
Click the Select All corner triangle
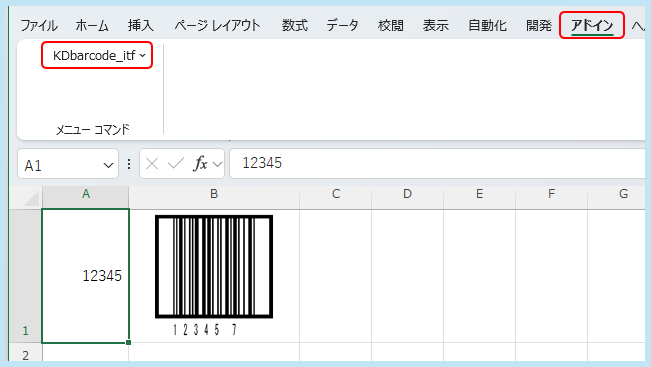click(31, 197)
